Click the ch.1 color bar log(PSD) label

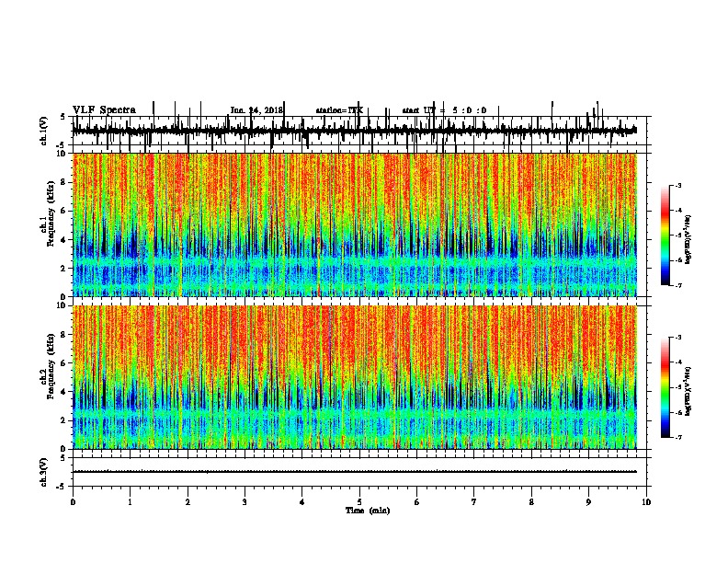688,240
